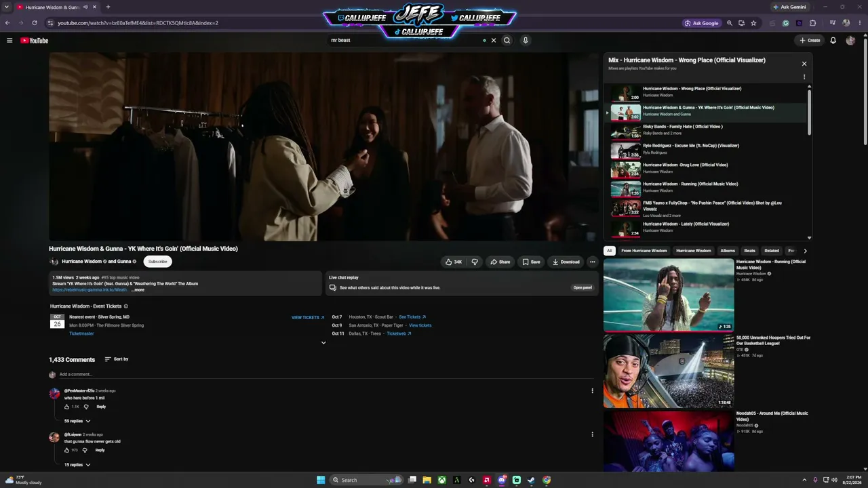Open the YouTube guide hamburger menu

point(9,41)
